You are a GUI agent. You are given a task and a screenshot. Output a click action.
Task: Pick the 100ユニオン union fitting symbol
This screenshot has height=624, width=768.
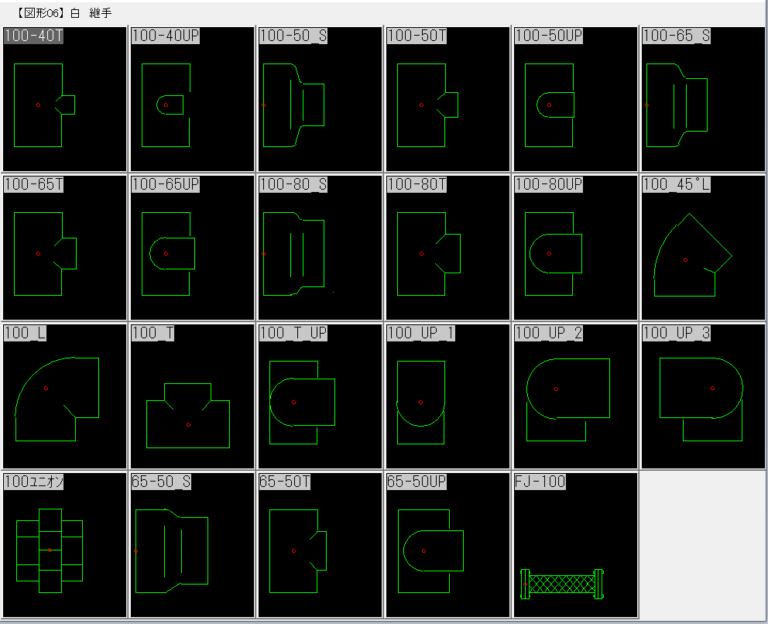(65, 545)
